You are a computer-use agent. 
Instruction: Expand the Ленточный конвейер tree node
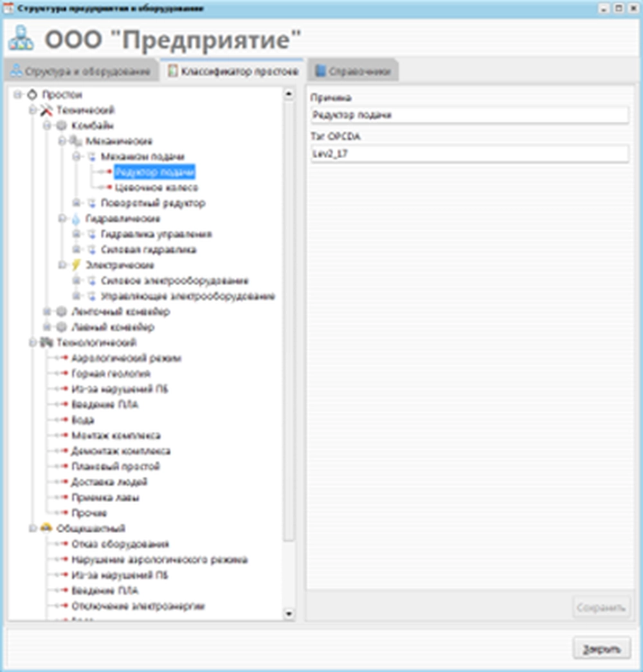click(x=46, y=312)
